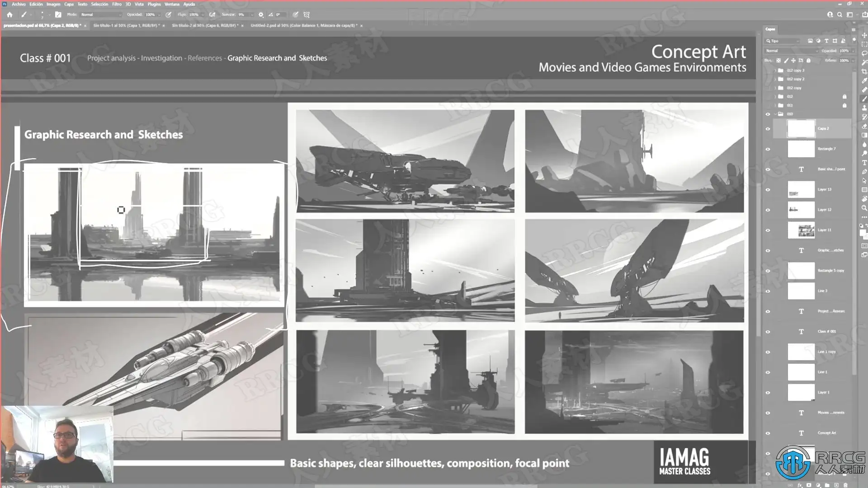Expand the 012 copy 3 layer group
The width and height of the screenshot is (868, 488).
775,70
